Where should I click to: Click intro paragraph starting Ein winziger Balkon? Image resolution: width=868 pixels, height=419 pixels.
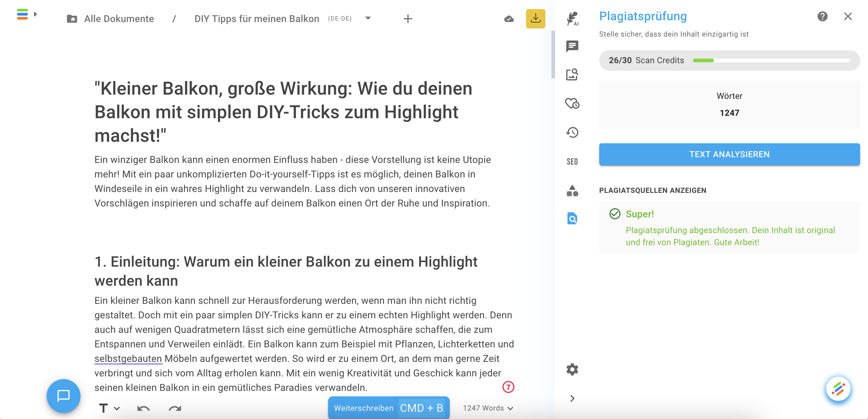(x=292, y=181)
